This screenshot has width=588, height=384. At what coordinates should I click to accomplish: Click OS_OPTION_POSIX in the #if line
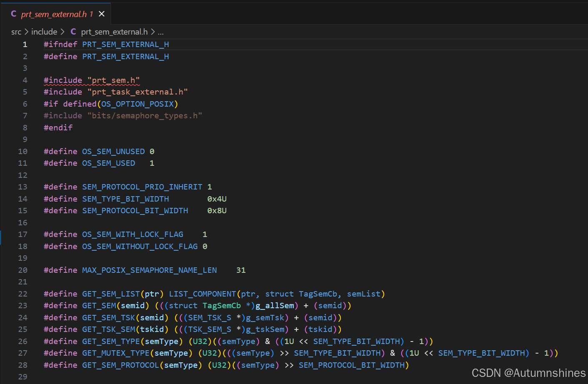point(138,104)
